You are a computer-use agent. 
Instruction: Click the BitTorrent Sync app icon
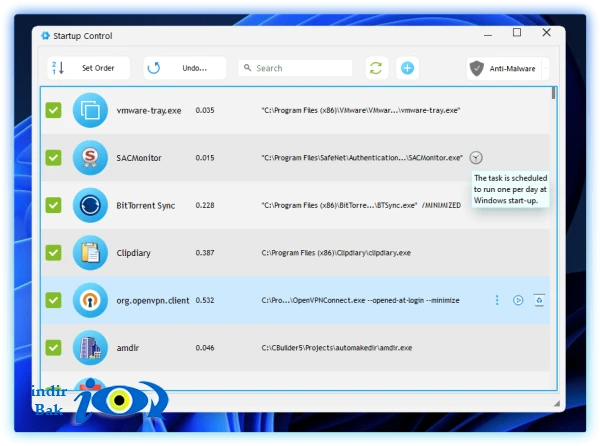(x=90, y=205)
